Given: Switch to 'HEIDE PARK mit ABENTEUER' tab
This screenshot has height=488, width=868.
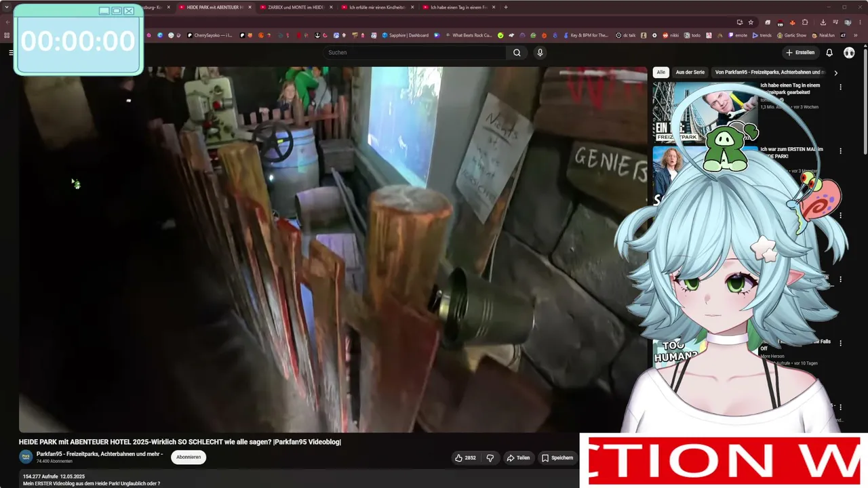Looking at the screenshot, I should point(214,7).
